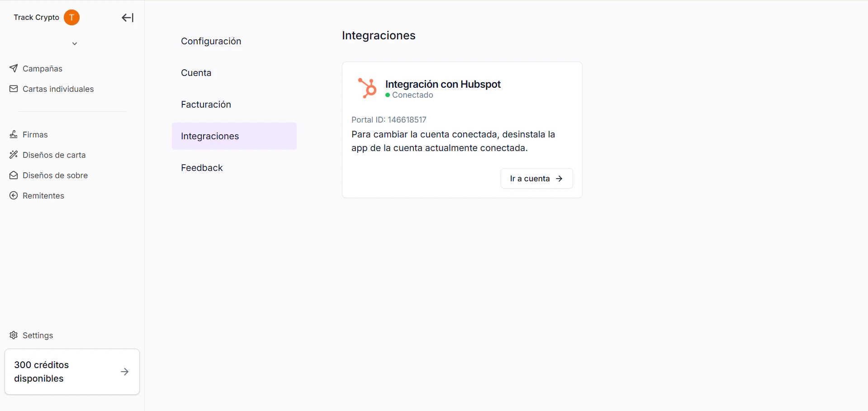Image resolution: width=868 pixels, height=411 pixels.
Task: Switch to the Configuración section
Action: [x=211, y=41]
